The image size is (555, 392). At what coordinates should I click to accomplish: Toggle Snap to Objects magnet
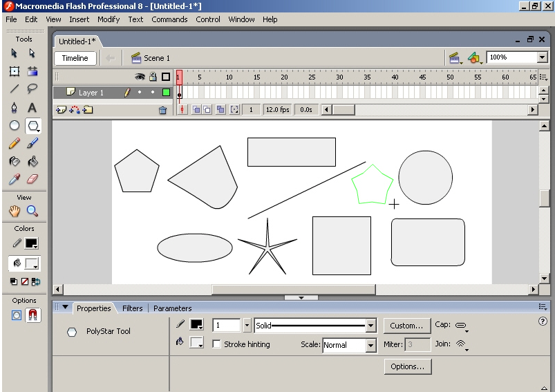pos(33,315)
